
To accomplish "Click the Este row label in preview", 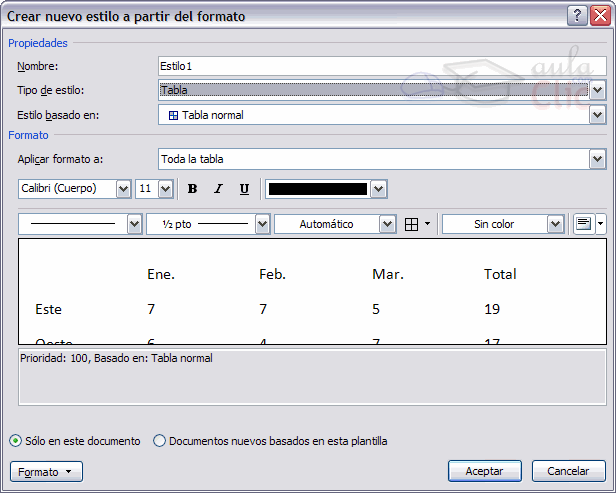I will 48,310.
